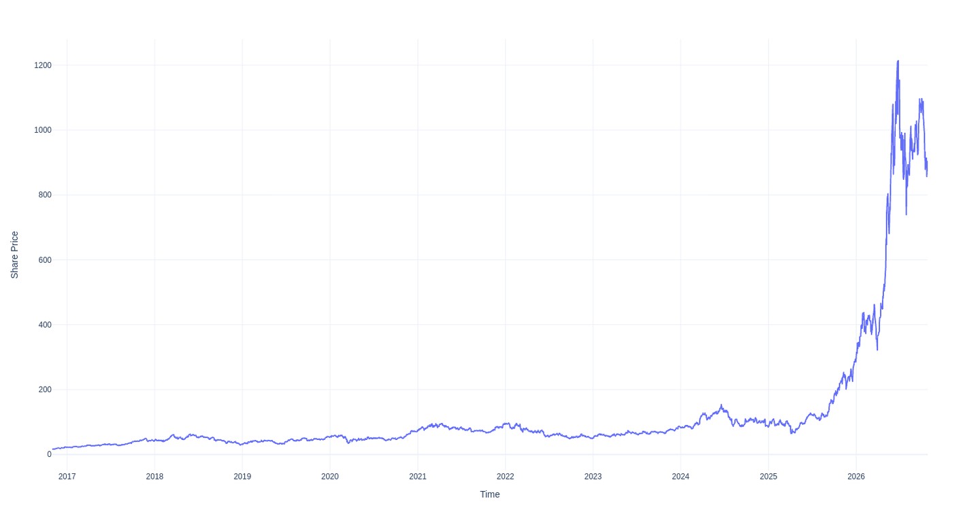Select the 1000 label on y-axis

[x=43, y=130]
